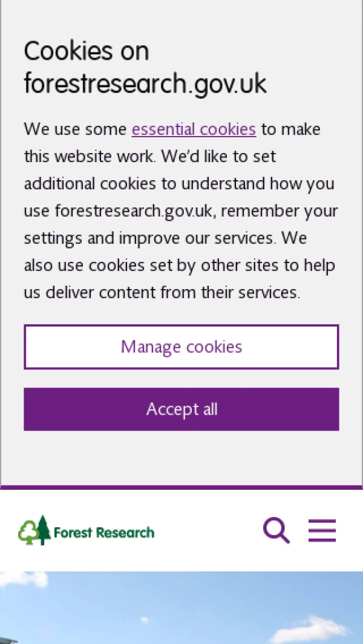363x644 pixels.
Task: Open the hamburger navigation menu
Action: coord(322,530)
